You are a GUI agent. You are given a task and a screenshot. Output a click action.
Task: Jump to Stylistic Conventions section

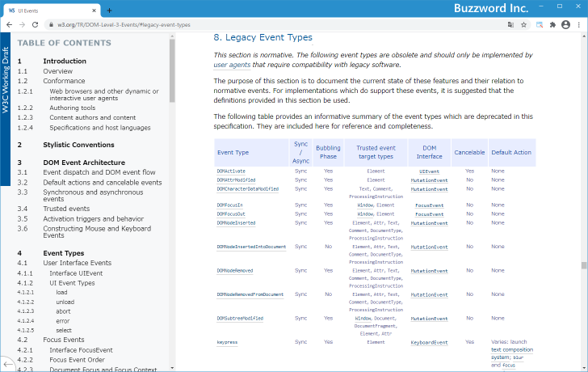click(x=79, y=145)
